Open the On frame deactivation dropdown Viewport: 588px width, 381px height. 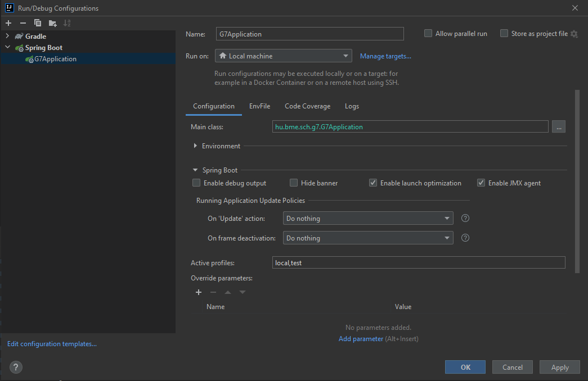click(368, 238)
